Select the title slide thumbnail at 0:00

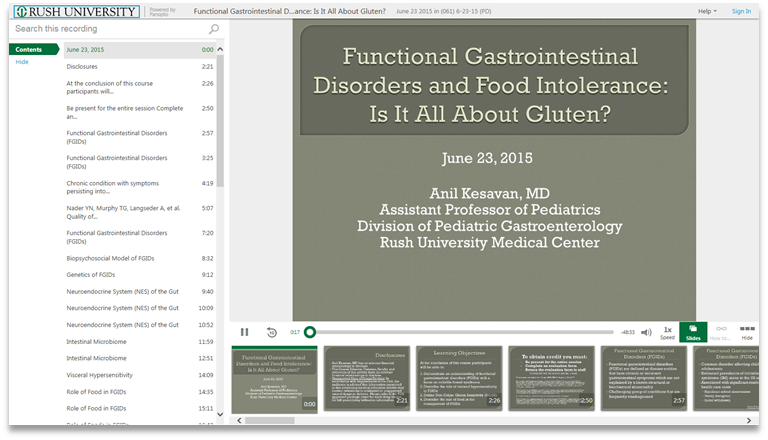click(x=274, y=379)
